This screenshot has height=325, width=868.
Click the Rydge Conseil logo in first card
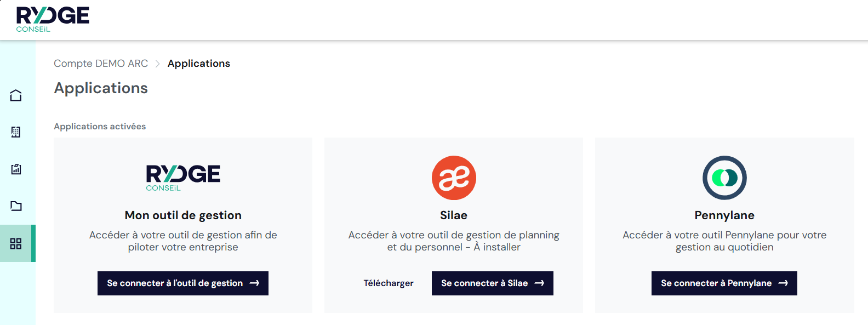183,178
